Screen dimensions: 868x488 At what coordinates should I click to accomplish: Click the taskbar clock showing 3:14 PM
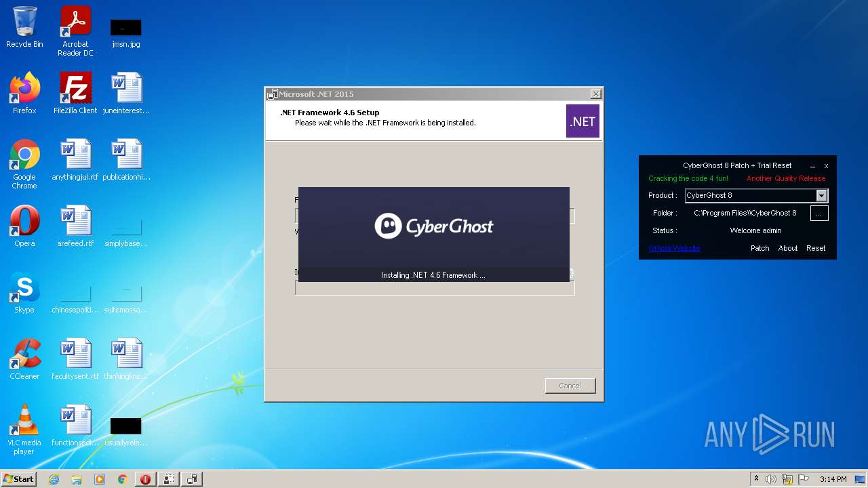pos(833,479)
